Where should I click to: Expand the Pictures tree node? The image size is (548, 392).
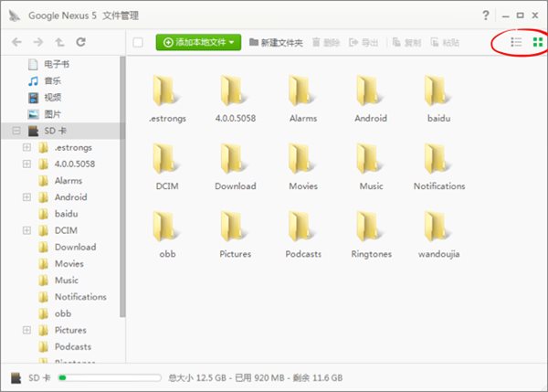26,330
